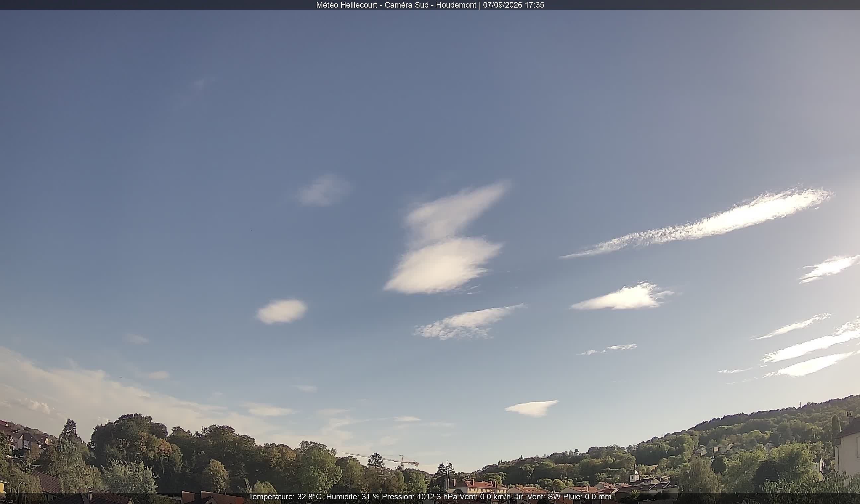The width and height of the screenshot is (860, 504).
Task: Click the large lens-shaped central cloud
Action: coord(444,265)
